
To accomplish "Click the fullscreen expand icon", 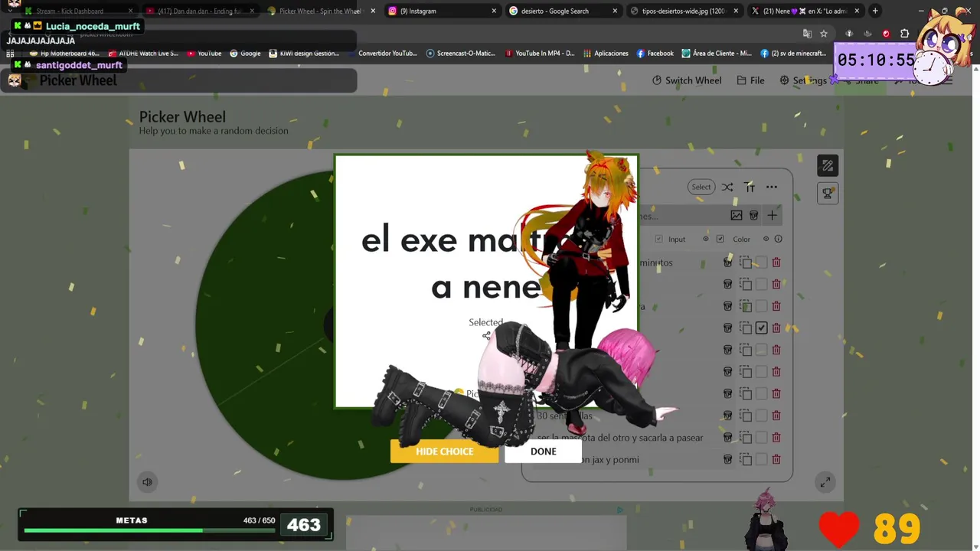I will [x=825, y=482].
